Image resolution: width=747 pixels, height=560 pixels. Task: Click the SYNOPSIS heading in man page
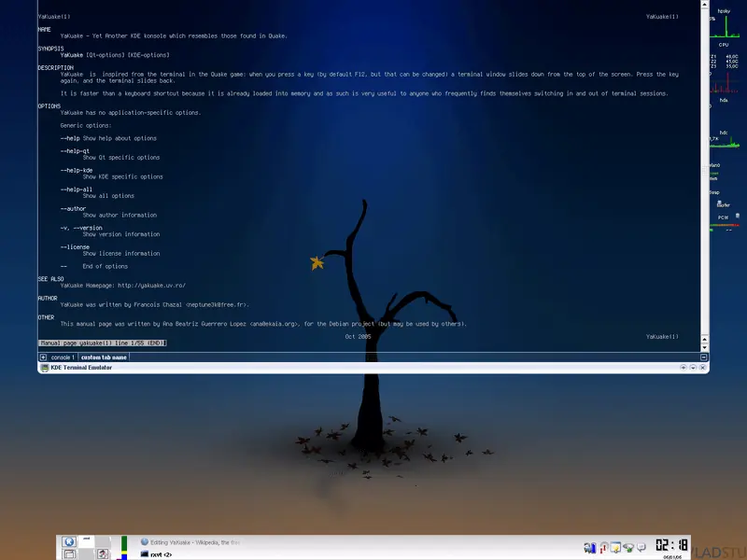[50, 49]
